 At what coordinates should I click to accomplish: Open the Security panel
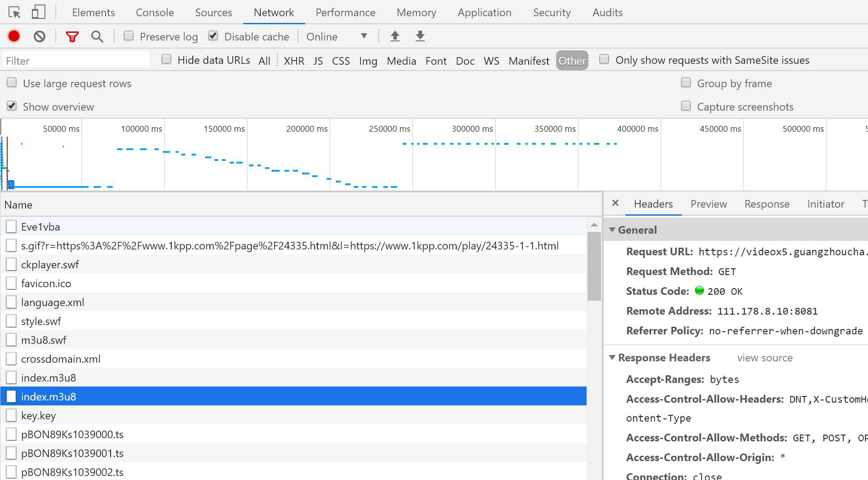552,13
